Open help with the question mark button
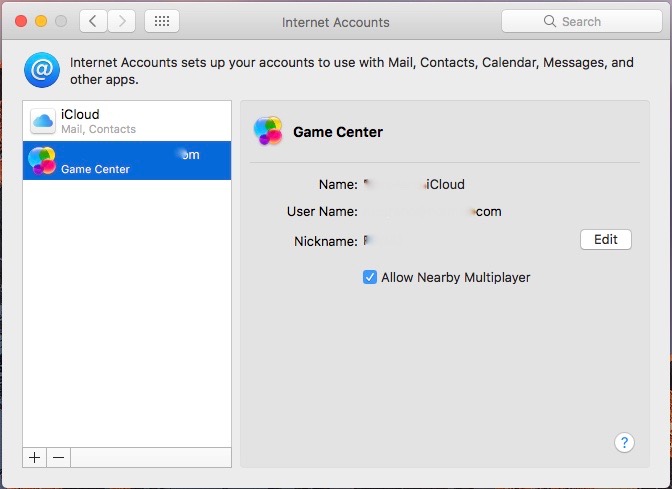Viewport: 672px width, 489px height. pyautogui.click(x=624, y=442)
